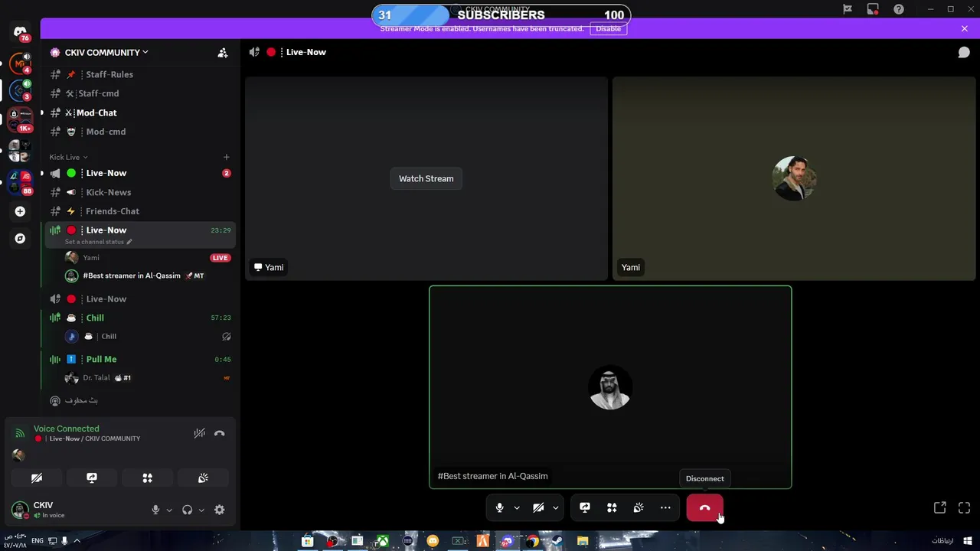
Task: Share your screen from the sidebar panel
Action: tap(92, 478)
